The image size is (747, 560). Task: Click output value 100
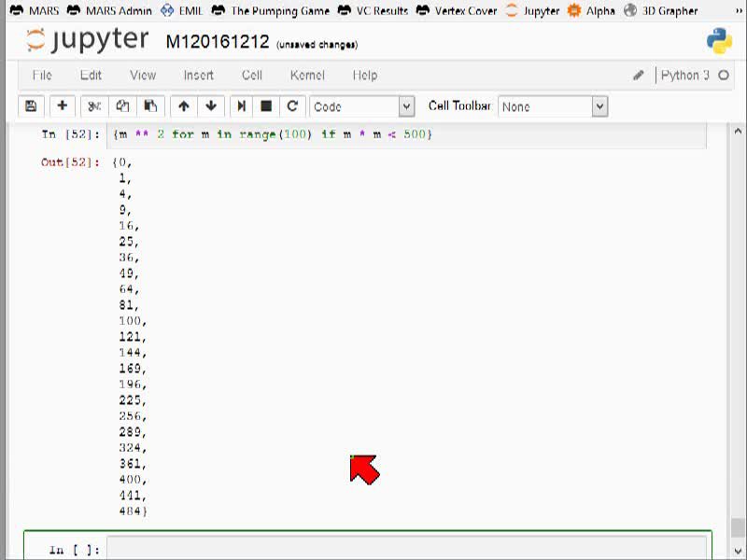130,321
